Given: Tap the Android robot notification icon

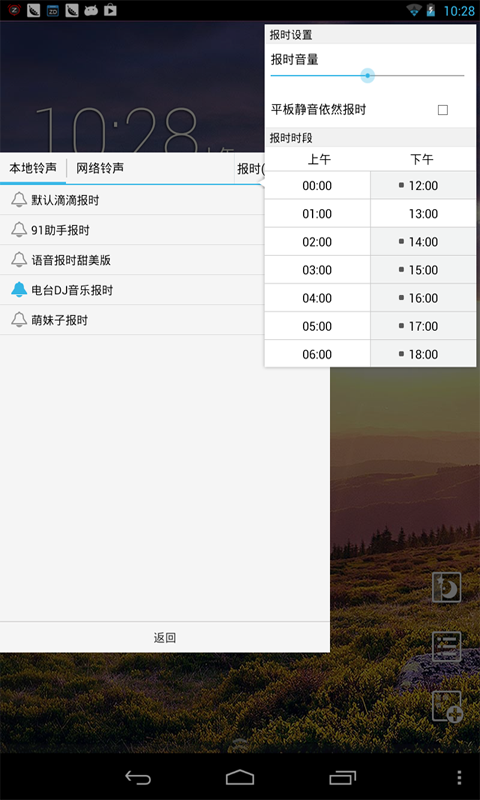Looking at the screenshot, I should pos(91,10).
